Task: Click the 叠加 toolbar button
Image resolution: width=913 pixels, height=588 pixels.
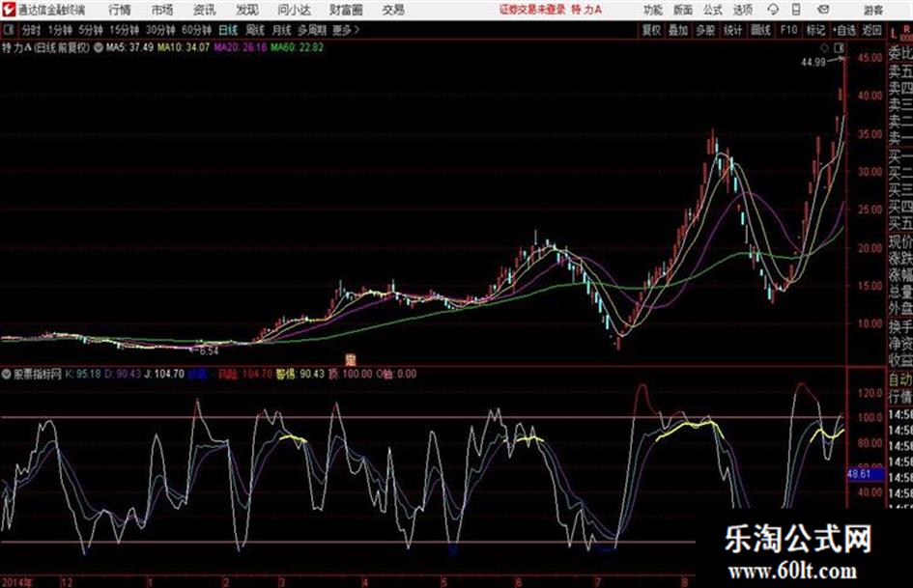Action: [678, 30]
